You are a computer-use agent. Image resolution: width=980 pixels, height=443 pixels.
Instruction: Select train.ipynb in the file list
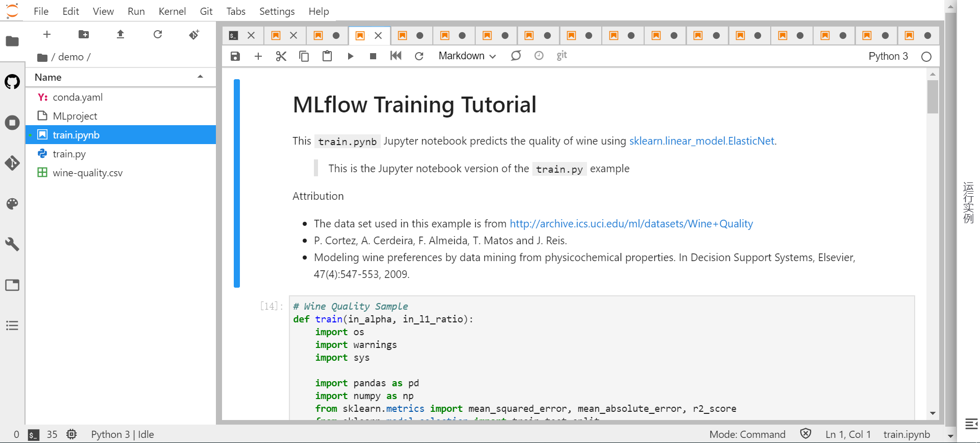(x=120, y=135)
